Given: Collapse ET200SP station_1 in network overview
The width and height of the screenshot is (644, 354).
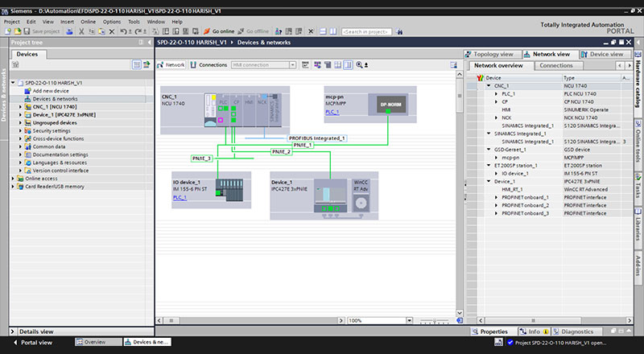Looking at the screenshot, I should click(x=489, y=166).
